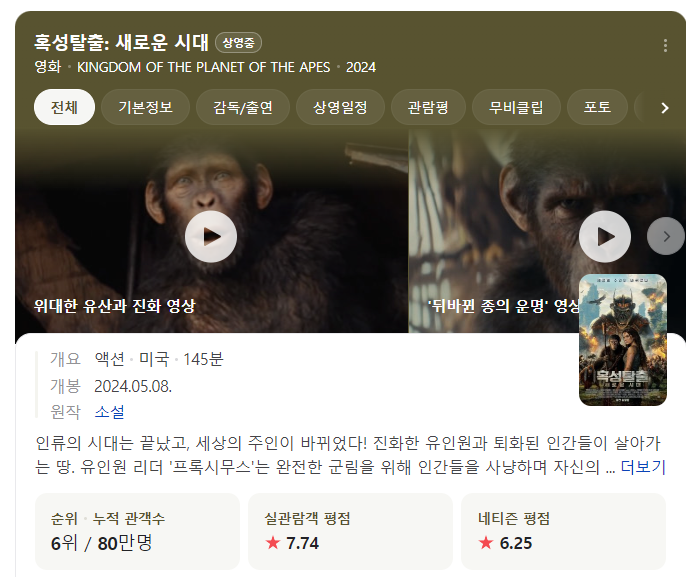Play the '위대한 유산과 진화 영상' video
Viewport: 686px width, 577px height.
tap(211, 237)
